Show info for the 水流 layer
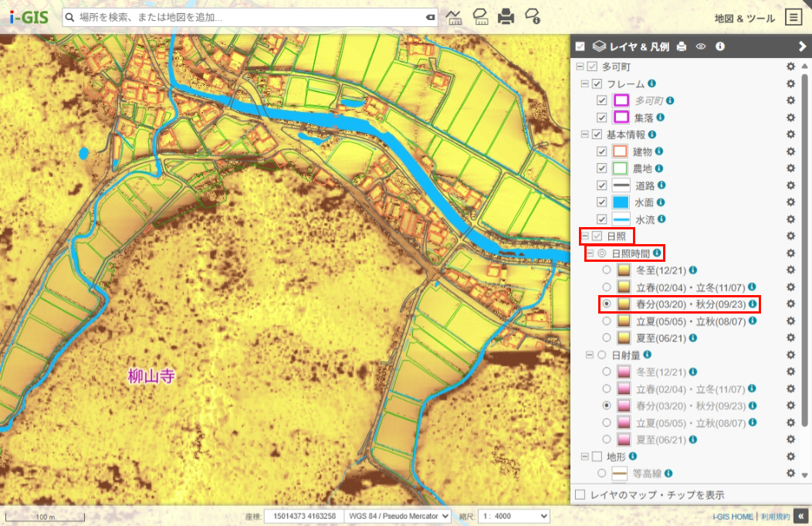The image size is (812, 526). [661, 219]
